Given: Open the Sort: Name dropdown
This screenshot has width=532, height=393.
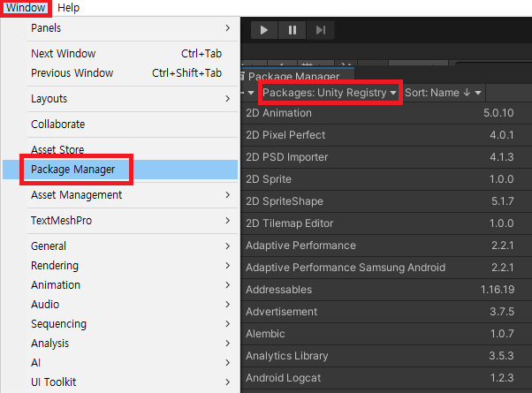Looking at the screenshot, I should tap(443, 93).
